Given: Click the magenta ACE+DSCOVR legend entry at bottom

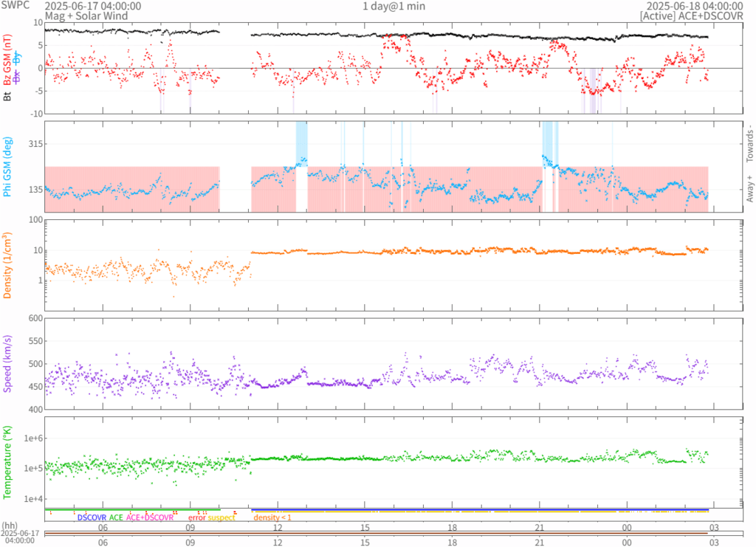Looking at the screenshot, I should pyautogui.click(x=150, y=517).
